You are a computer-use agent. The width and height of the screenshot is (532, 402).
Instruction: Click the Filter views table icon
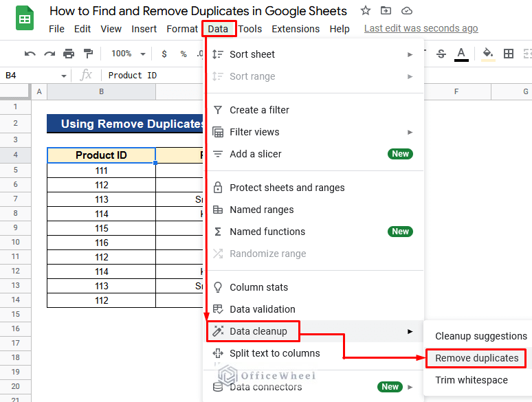coord(218,132)
